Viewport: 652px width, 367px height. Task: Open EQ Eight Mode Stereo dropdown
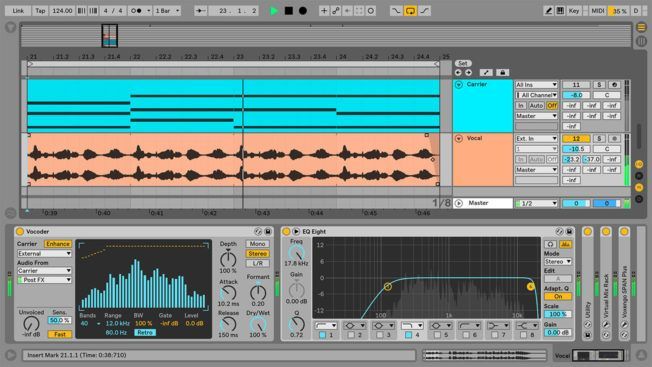coord(558,262)
